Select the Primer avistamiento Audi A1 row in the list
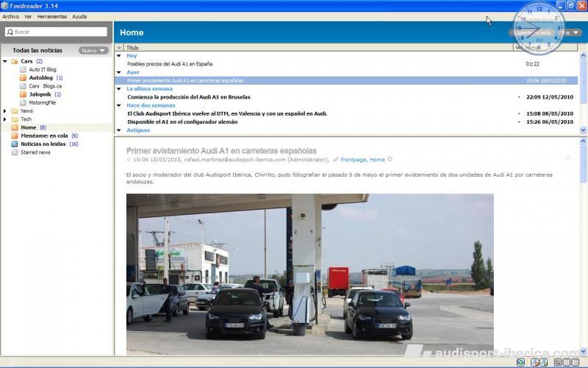 [346, 80]
